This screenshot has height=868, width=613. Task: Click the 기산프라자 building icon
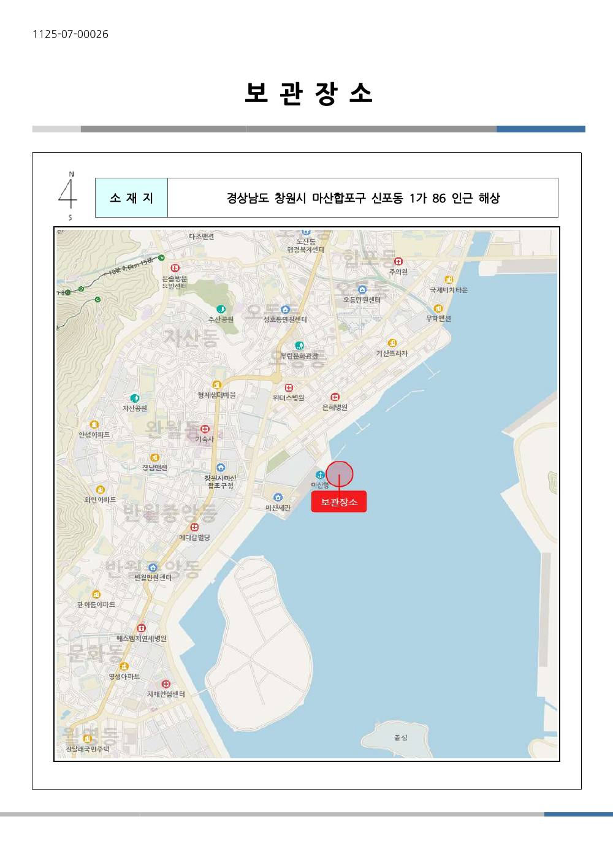392,343
